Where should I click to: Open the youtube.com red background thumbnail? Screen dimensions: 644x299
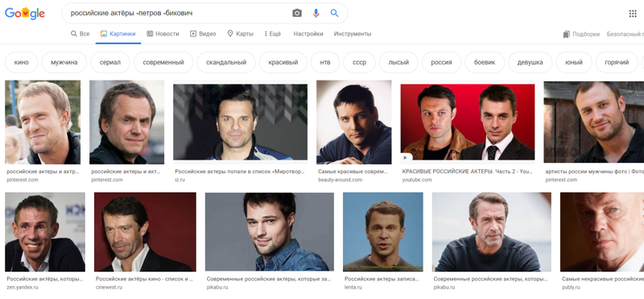468,122
